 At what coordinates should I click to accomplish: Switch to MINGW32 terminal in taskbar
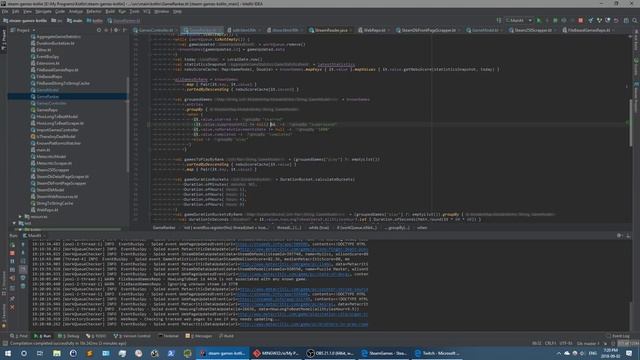(276, 353)
